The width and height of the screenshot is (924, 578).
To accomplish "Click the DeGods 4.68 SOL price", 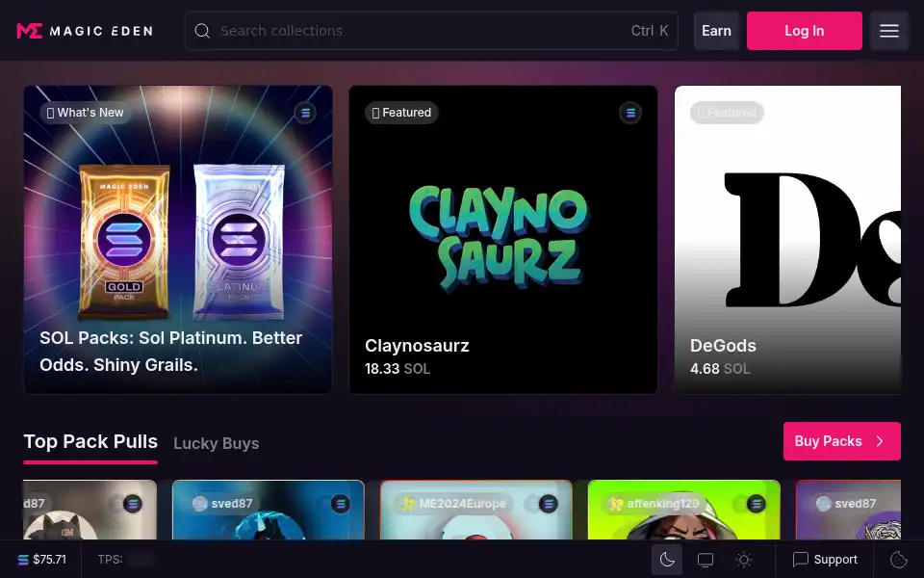I will tap(720, 369).
